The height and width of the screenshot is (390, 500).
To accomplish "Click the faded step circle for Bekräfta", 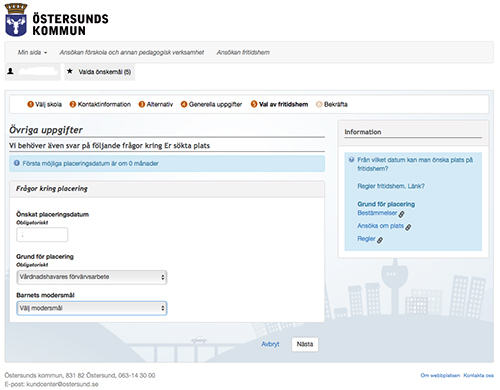I will 319,104.
